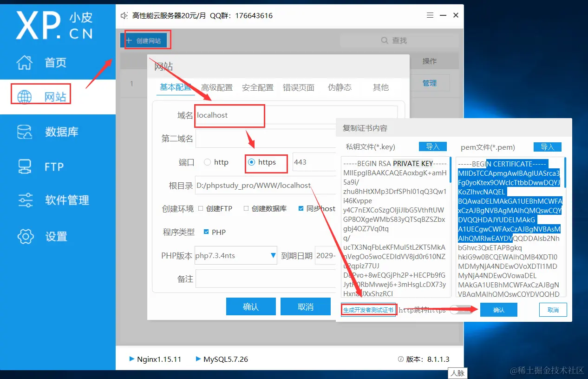Click the port 443 input field
The height and width of the screenshot is (379, 588).
[x=314, y=162]
